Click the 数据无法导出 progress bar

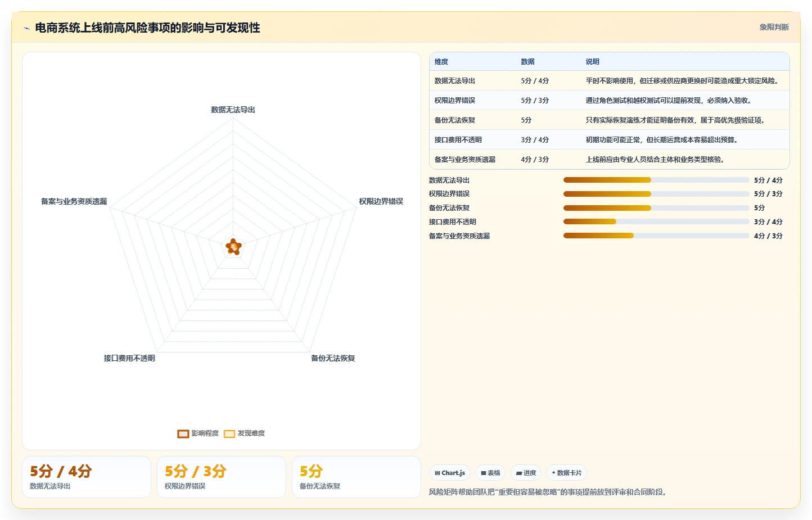[656, 180]
